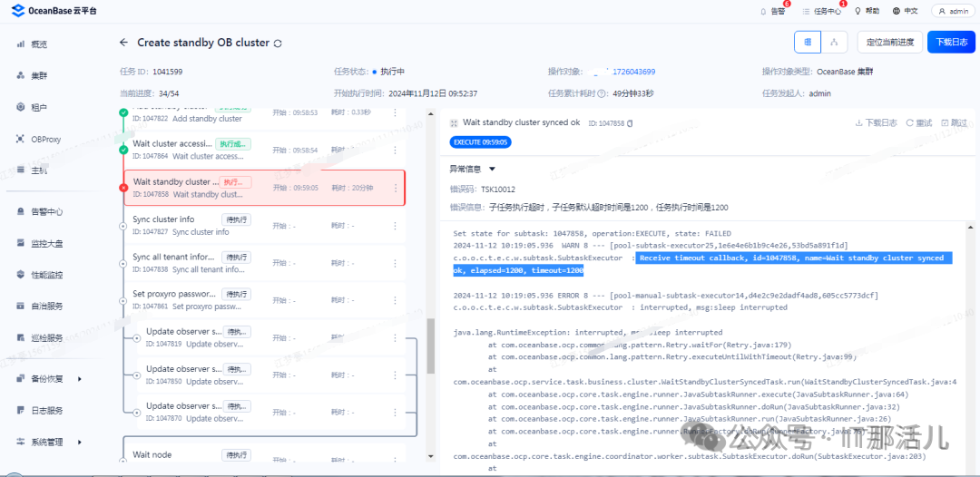Switch to graph topology view of the task
Screen dimensions: 980x477
(834, 43)
